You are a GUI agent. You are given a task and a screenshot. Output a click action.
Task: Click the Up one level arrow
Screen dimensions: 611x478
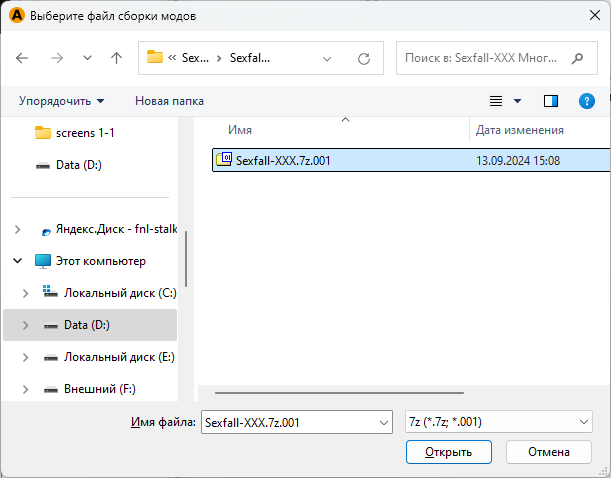pyautogui.click(x=116, y=58)
